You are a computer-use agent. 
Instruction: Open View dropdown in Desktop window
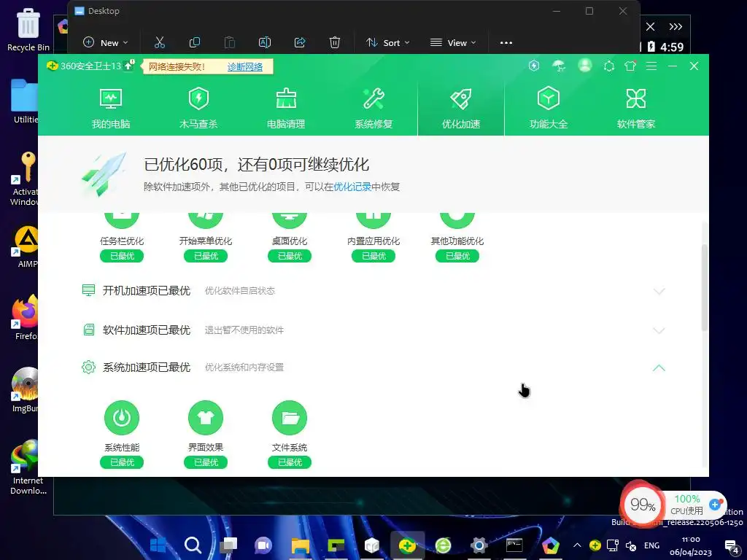(x=453, y=42)
